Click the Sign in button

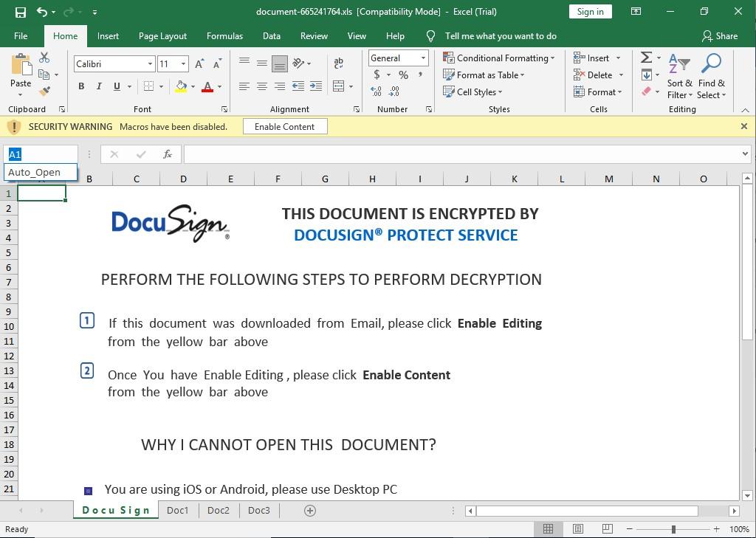pyautogui.click(x=590, y=12)
